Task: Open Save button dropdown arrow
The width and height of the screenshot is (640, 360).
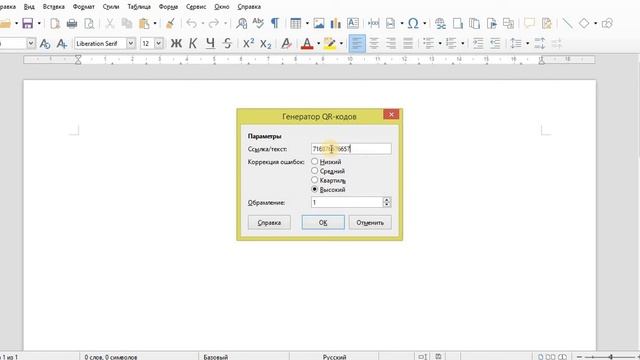Action: click(x=39, y=23)
